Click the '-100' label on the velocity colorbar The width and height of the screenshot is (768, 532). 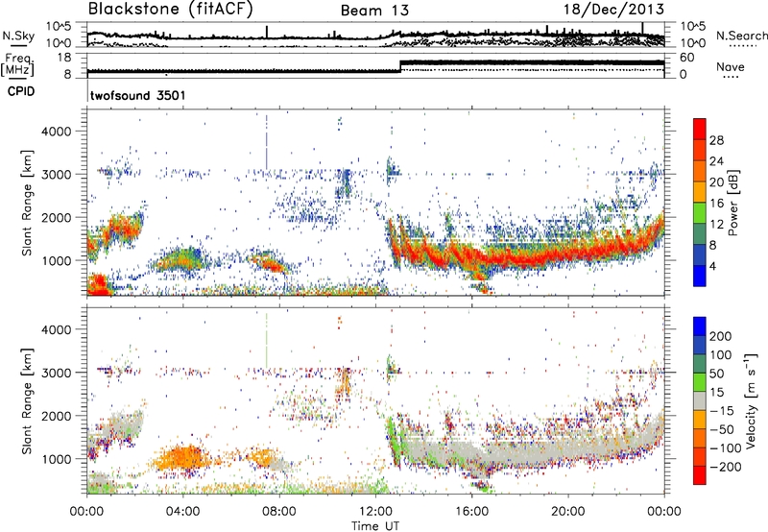click(725, 448)
